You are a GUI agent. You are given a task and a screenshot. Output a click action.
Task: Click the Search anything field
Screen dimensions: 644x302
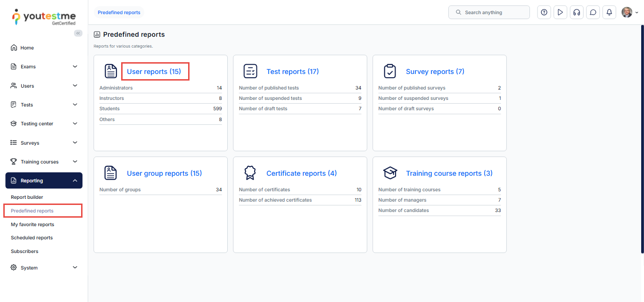pyautogui.click(x=489, y=12)
